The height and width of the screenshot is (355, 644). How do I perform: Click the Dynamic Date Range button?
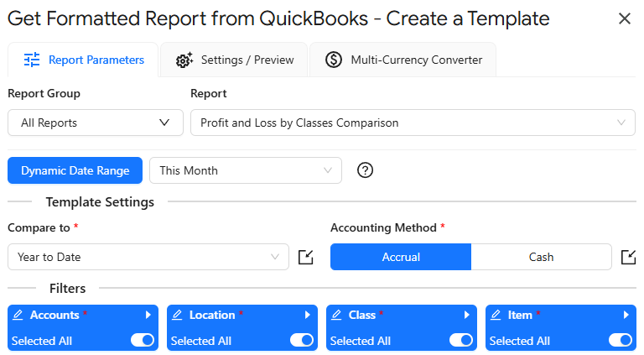point(75,170)
